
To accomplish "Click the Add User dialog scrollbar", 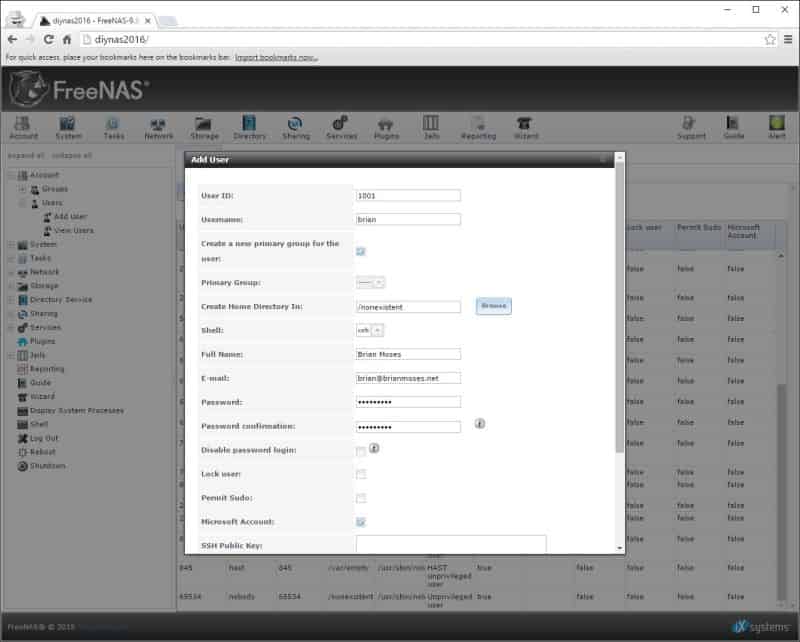I will coord(619,307).
